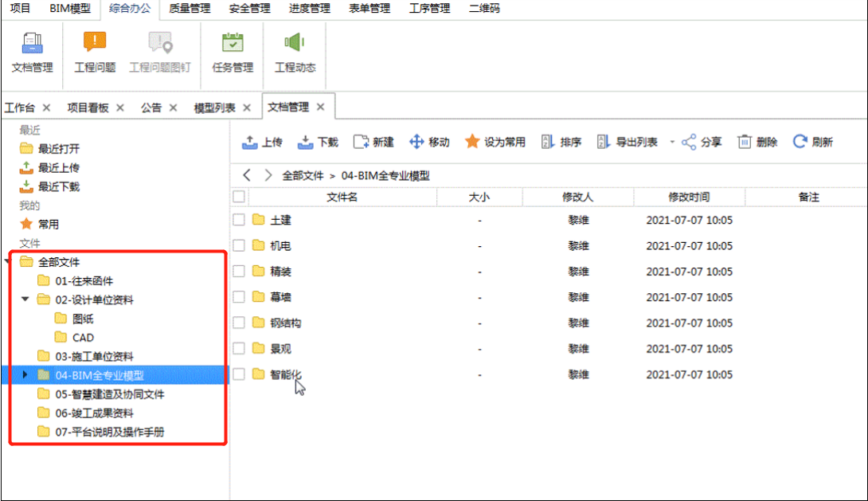Expand the 04-BIM全专业模型 tree node
Image resolution: width=868 pixels, height=501 pixels.
pyautogui.click(x=24, y=374)
